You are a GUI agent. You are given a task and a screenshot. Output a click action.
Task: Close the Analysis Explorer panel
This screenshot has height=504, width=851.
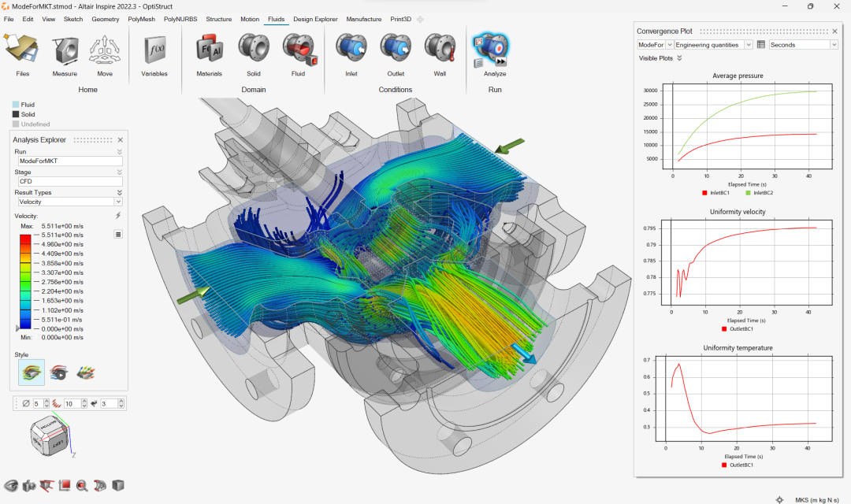(x=121, y=140)
